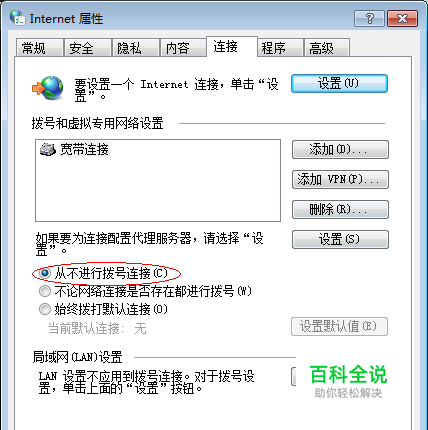Switch to the 安全 tab
Screen dimensions: 428x430
pos(88,48)
